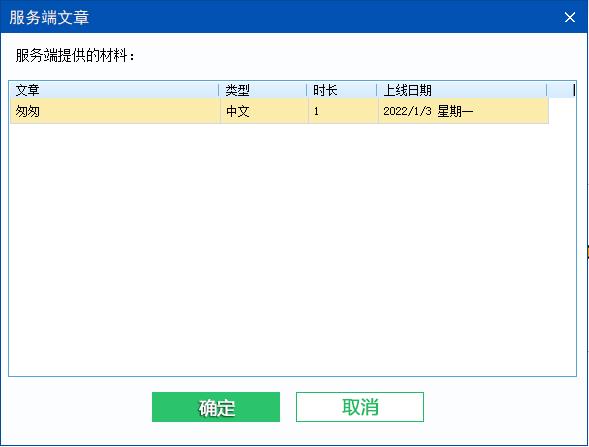The image size is (589, 447).
Task: Click the blank trailing column header
Action: coord(561,90)
